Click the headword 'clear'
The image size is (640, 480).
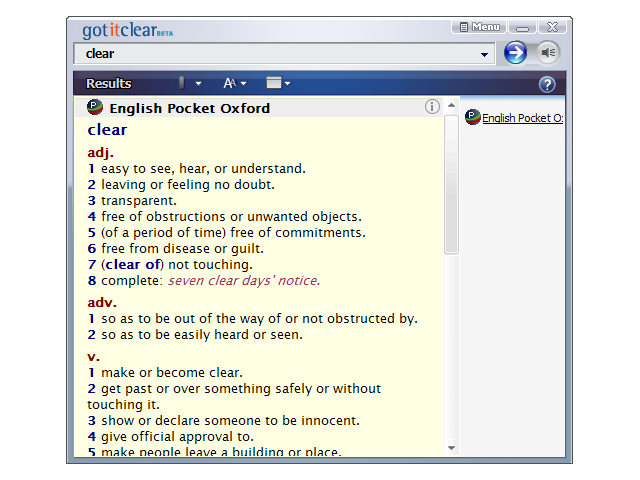tap(107, 130)
